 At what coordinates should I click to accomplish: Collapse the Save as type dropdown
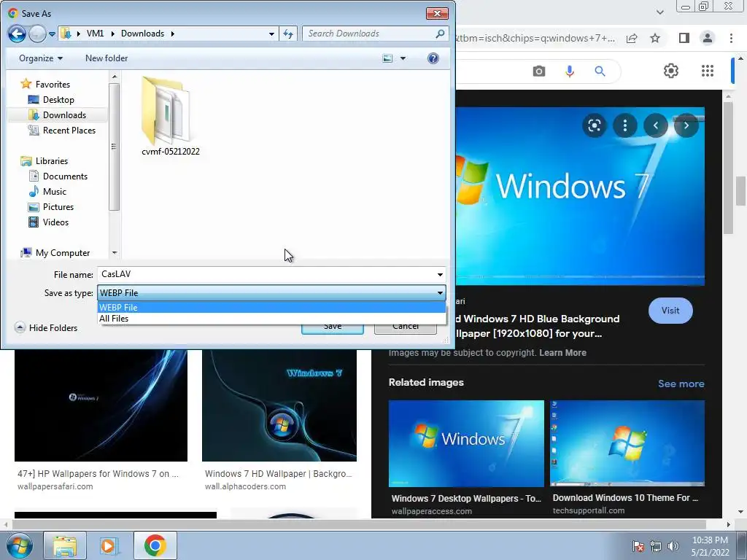tap(440, 293)
